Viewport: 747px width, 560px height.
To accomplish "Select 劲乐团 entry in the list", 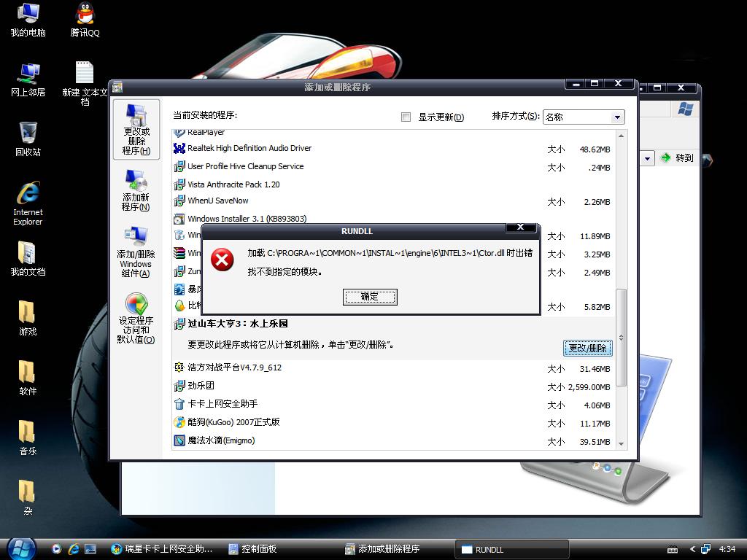I will tap(393, 386).
